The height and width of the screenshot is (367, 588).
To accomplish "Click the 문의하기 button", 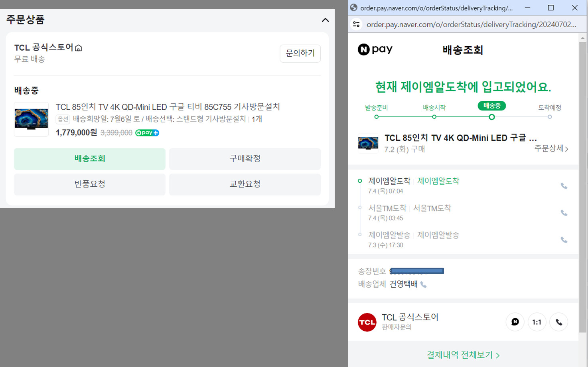I will [300, 53].
